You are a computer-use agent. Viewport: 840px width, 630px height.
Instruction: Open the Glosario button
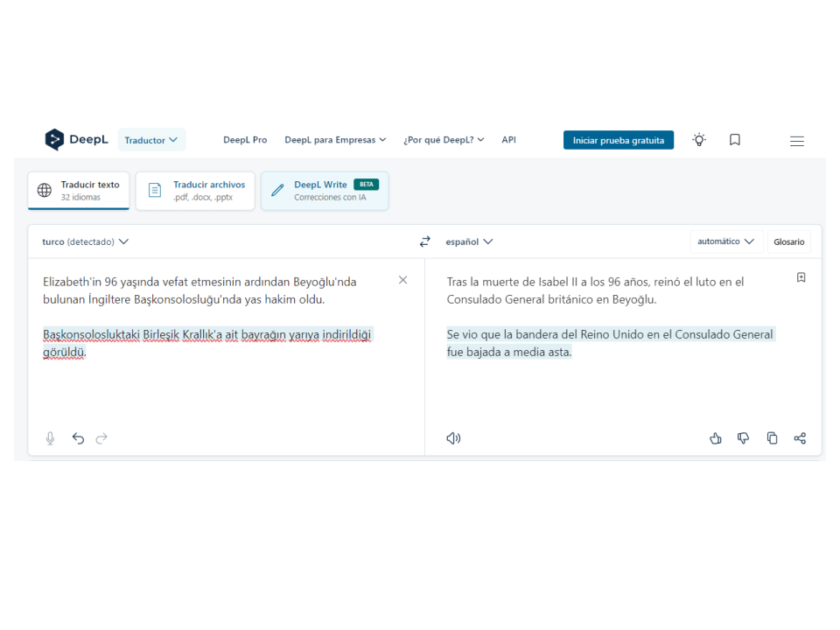point(788,241)
